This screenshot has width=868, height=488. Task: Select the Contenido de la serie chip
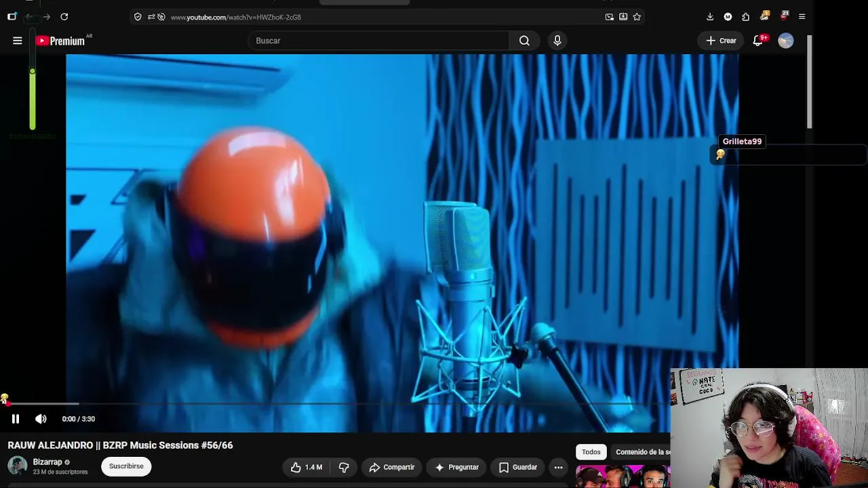tap(642, 452)
